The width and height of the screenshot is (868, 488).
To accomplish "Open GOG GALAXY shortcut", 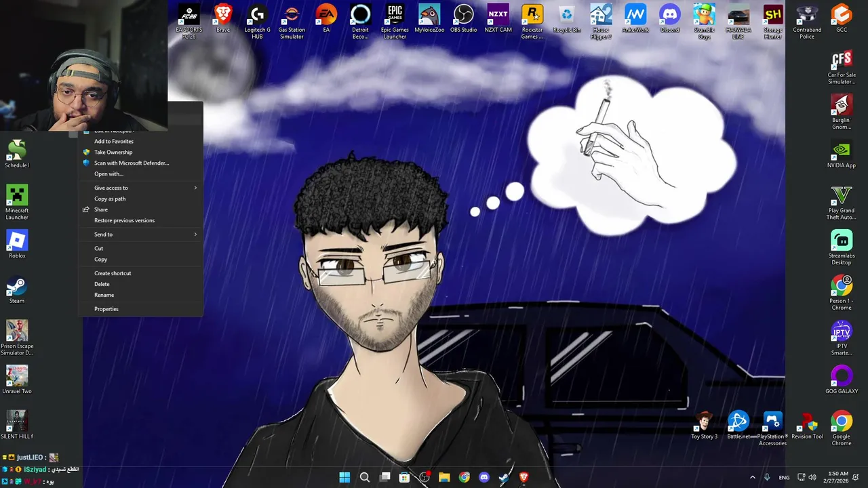I will 842,380.
